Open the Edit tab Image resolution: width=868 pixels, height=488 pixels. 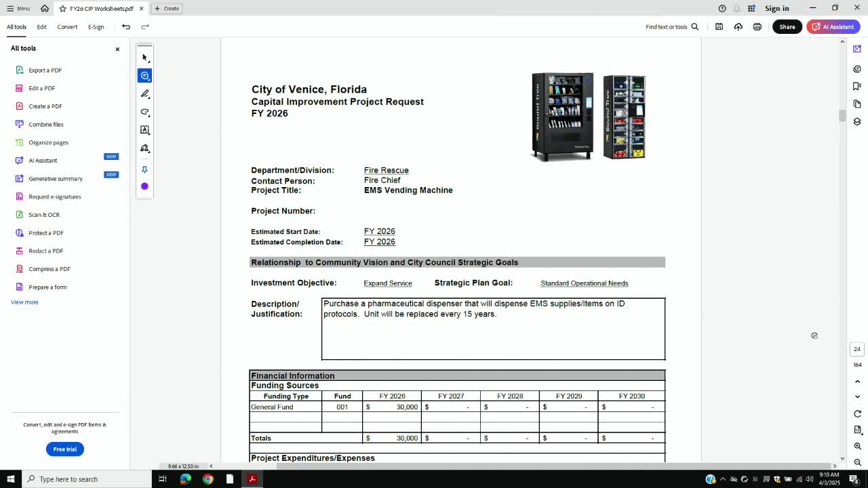pos(42,27)
